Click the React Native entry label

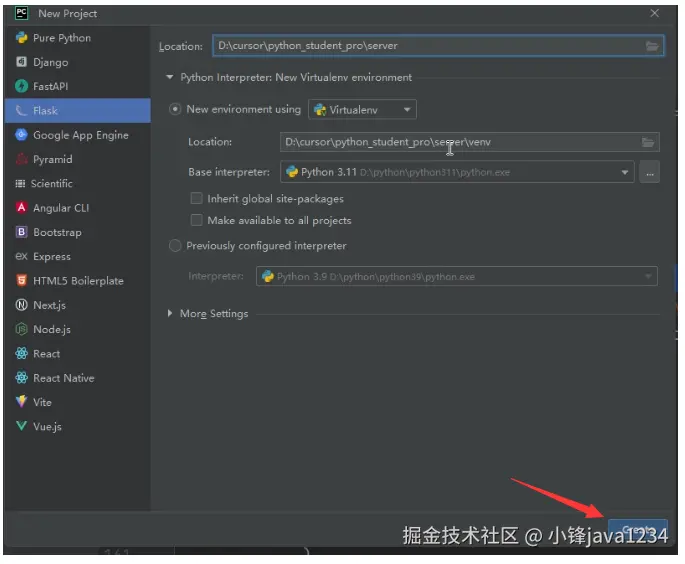pos(64,378)
